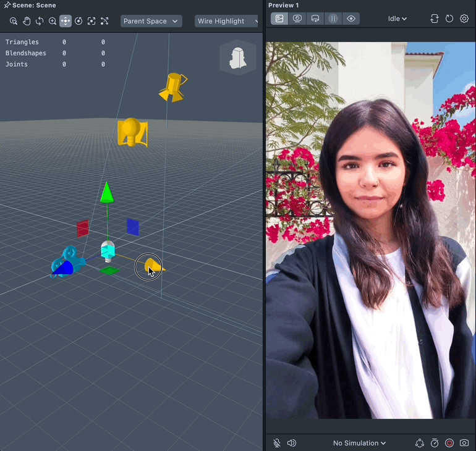Click the pin icon beside Scene title
The width and height of the screenshot is (476, 451).
click(7, 5)
